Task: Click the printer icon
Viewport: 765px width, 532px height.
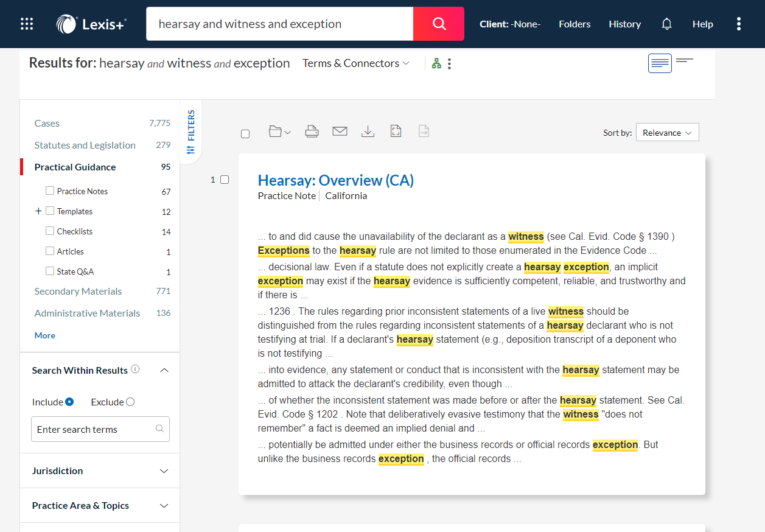Action: pyautogui.click(x=312, y=131)
